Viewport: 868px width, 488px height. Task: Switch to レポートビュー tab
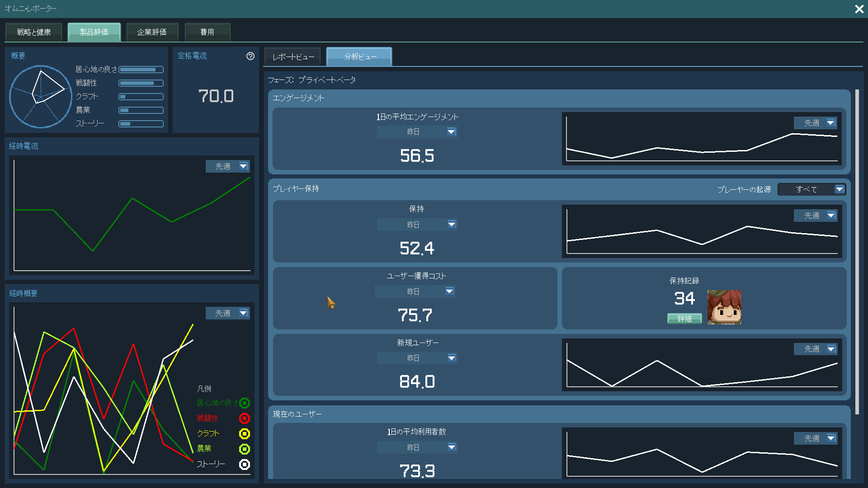point(293,57)
